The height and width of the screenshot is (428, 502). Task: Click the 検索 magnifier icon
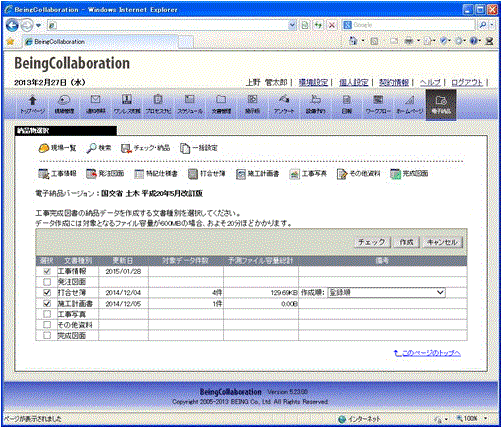pos(99,148)
